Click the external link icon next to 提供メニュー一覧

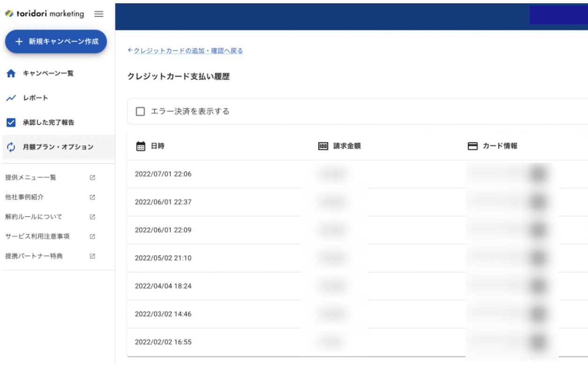[x=93, y=177]
